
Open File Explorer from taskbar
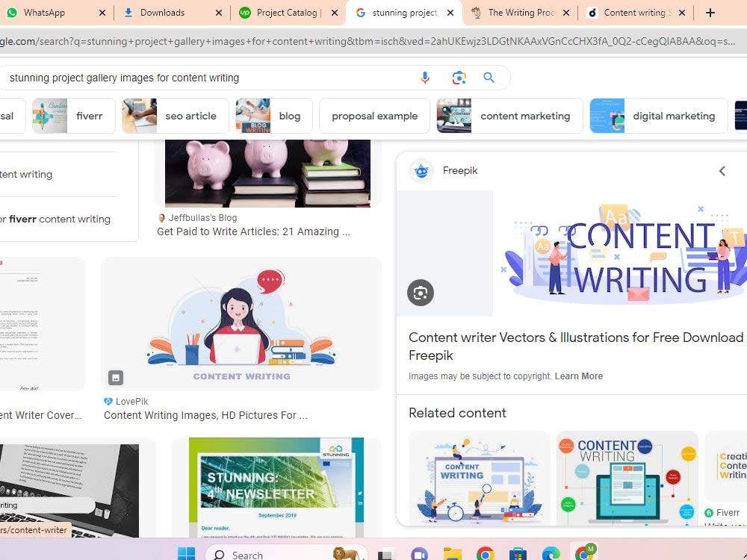[452, 554]
